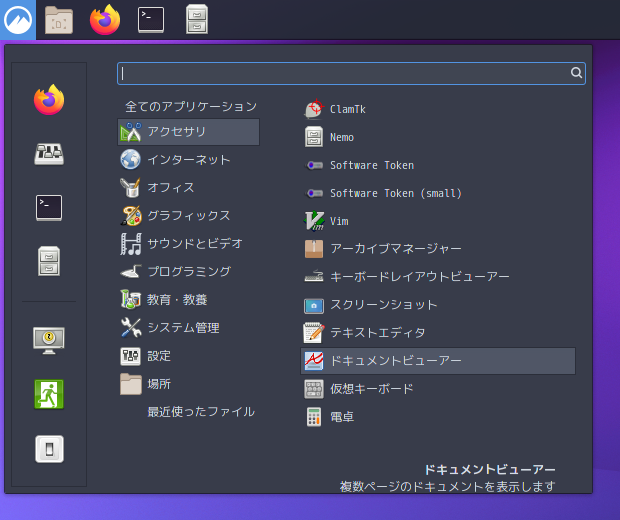Open the Firefox icon in menu favorites sidebar
Image resolution: width=620 pixels, height=520 pixels.
click(49, 100)
